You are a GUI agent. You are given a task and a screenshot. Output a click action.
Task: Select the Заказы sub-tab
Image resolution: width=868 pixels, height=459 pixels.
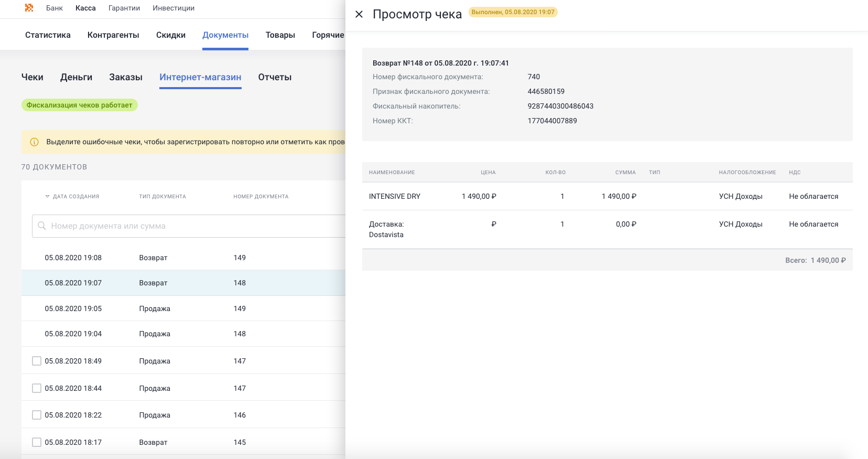click(126, 77)
